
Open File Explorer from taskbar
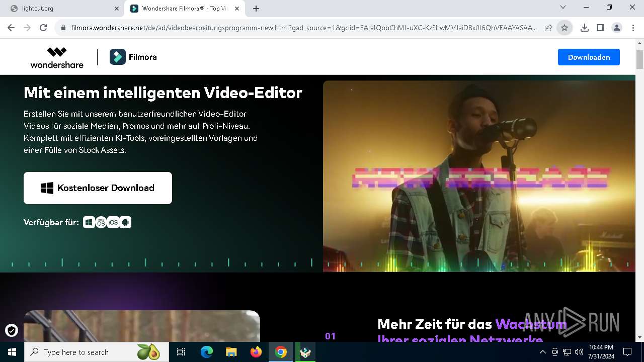point(231,352)
